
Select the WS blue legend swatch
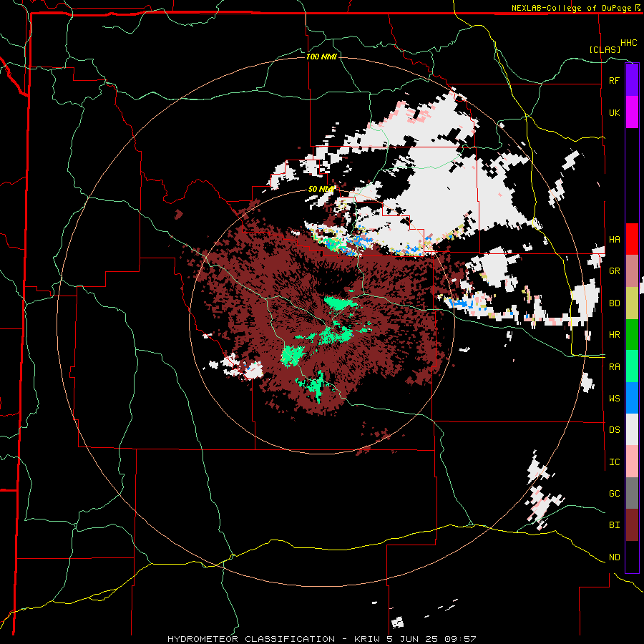[632, 398]
